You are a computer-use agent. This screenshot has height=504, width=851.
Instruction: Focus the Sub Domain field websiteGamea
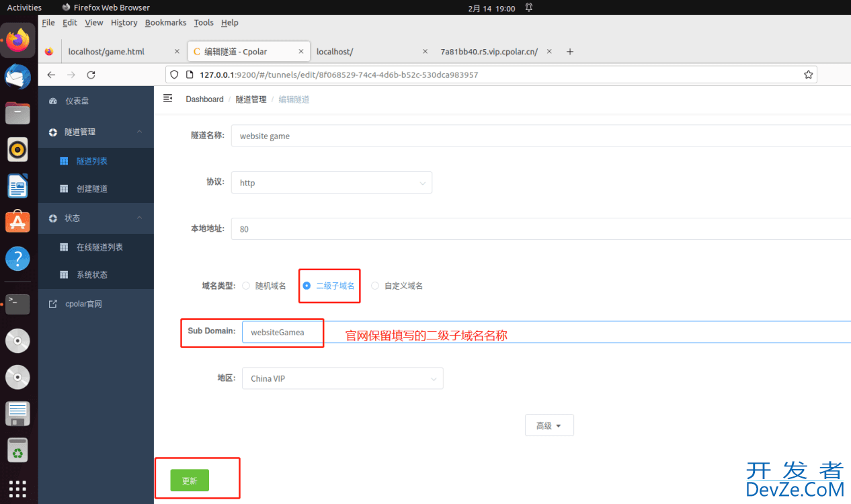pyautogui.click(x=546, y=332)
